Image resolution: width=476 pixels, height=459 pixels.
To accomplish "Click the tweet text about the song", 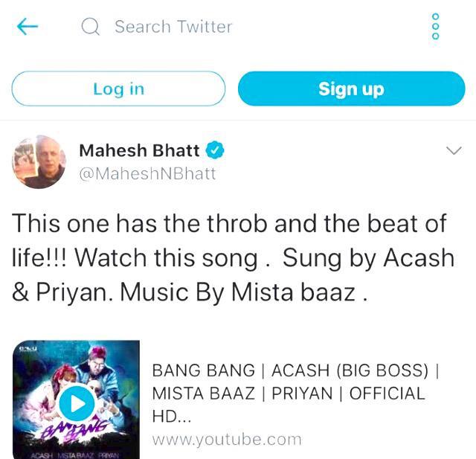I will point(233,257).
